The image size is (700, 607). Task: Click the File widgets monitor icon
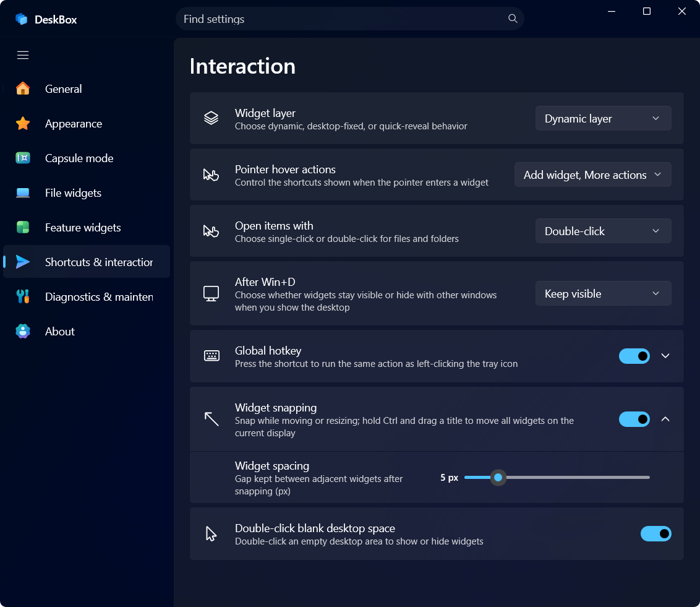pos(23,192)
